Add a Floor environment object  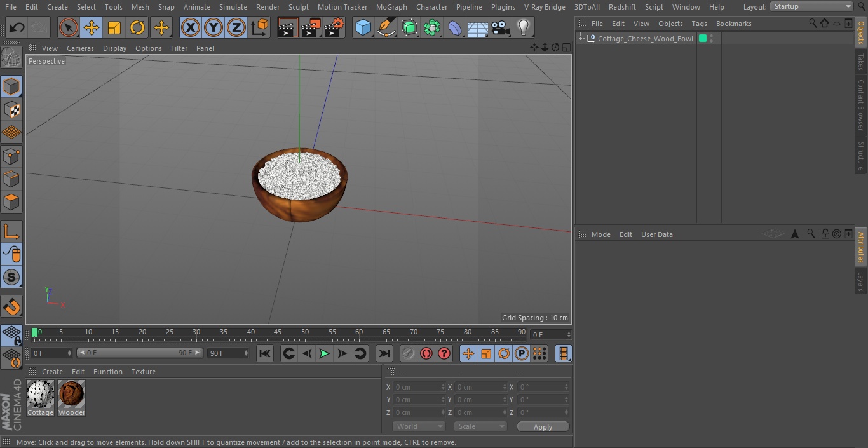coord(478,27)
